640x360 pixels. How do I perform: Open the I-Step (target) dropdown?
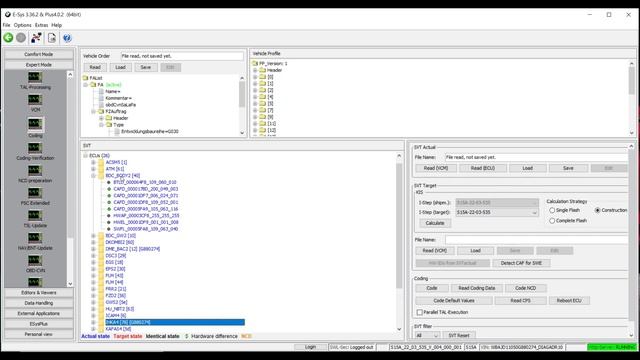point(534,213)
